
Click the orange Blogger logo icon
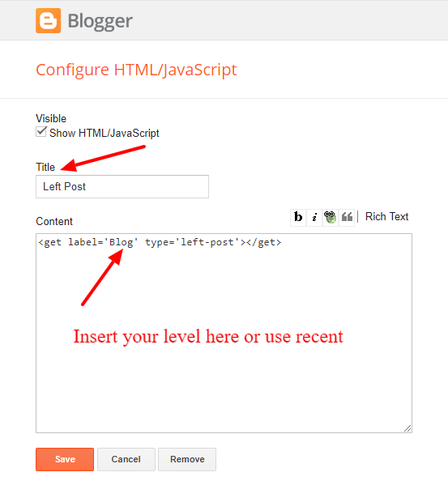[x=48, y=21]
